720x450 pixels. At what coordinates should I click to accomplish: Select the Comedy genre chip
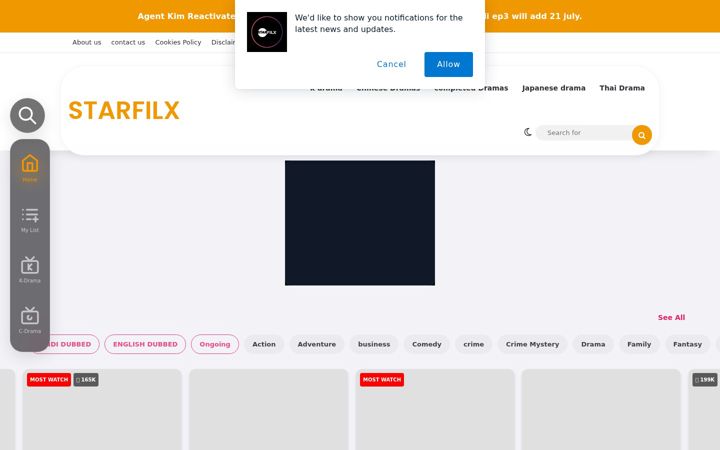427,344
